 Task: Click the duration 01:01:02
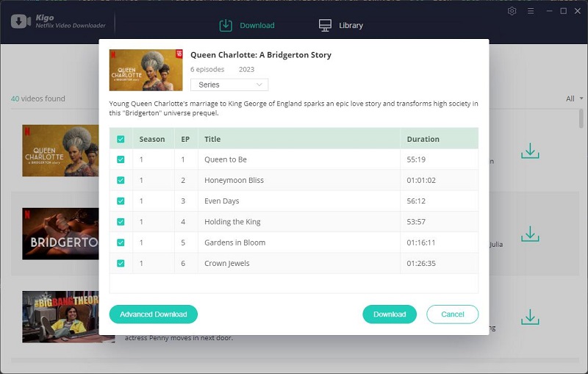tap(421, 180)
